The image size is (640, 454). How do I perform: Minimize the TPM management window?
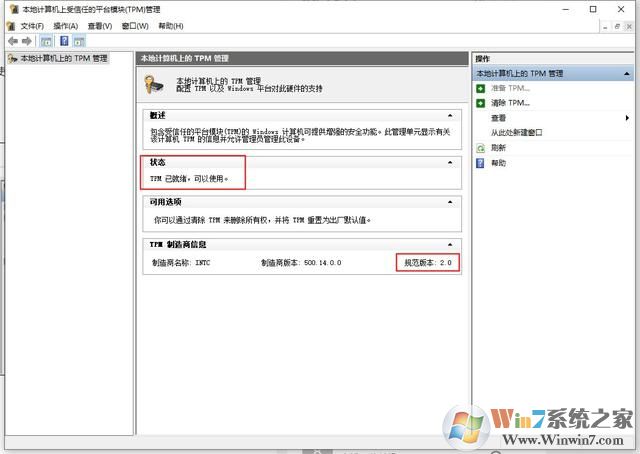point(566,9)
